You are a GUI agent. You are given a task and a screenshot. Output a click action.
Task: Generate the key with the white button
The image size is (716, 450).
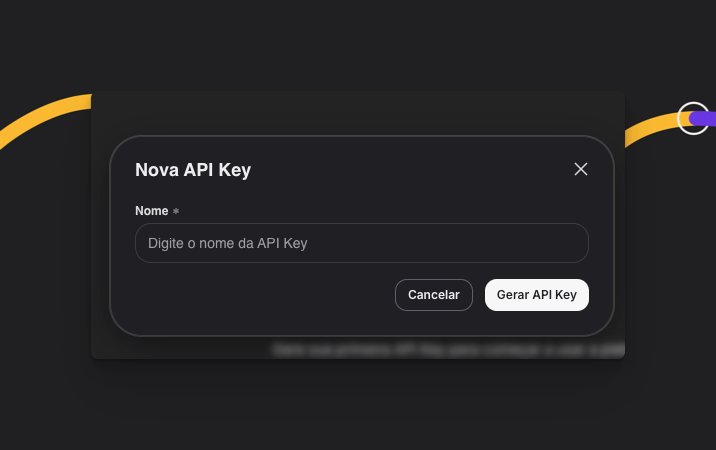pyautogui.click(x=537, y=295)
